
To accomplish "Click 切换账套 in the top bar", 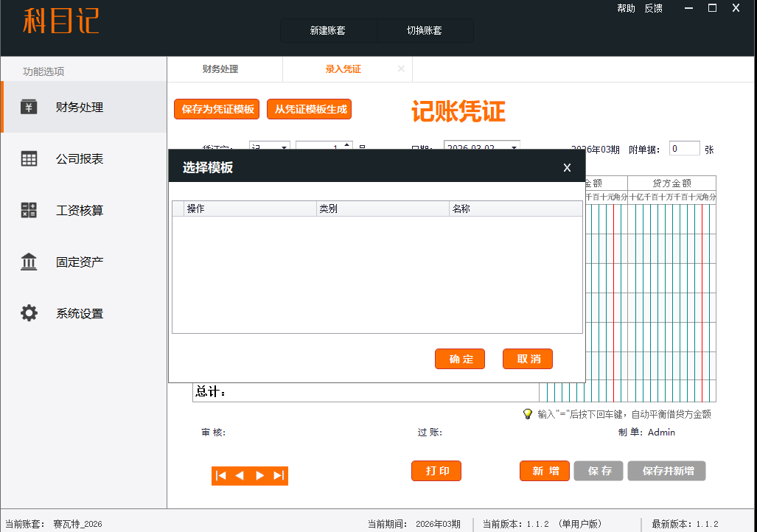I will 425,31.
